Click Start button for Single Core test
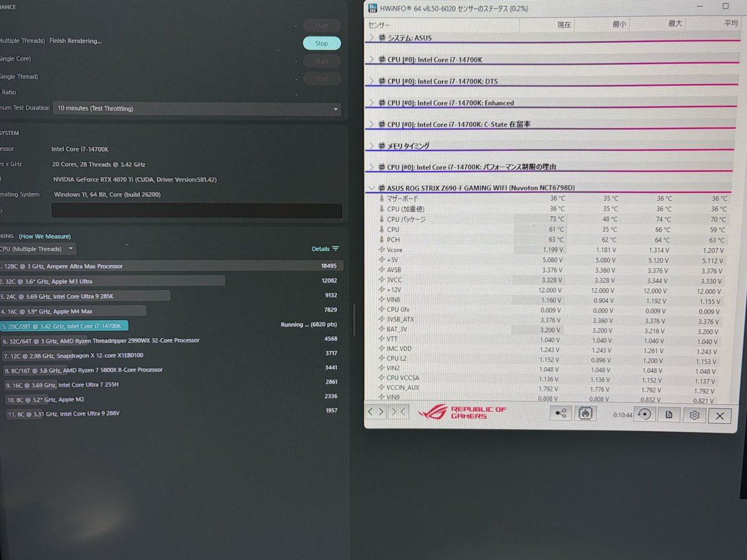Screen dimensions: 747x560 [x=321, y=62]
